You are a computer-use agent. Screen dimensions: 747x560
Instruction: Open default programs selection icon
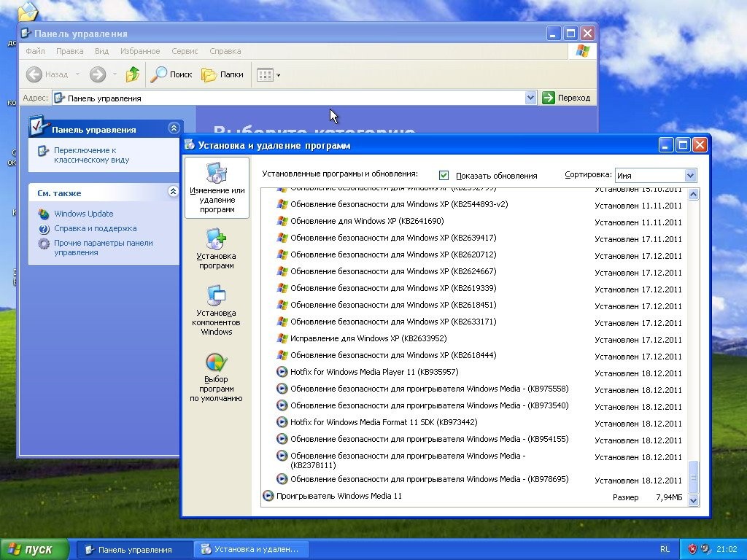216,378
